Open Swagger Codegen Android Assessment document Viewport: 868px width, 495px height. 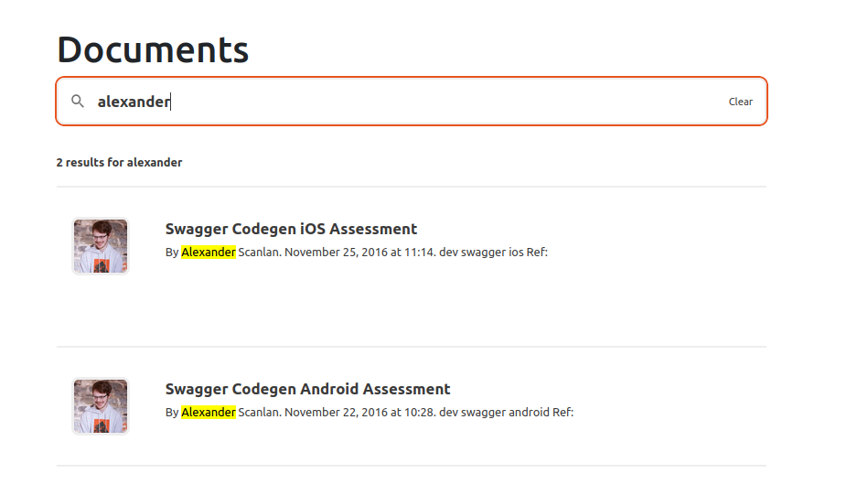coord(307,389)
